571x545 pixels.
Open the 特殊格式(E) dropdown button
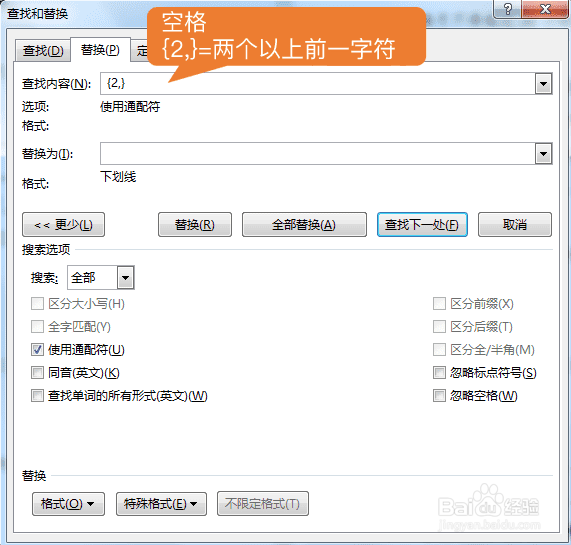161,504
